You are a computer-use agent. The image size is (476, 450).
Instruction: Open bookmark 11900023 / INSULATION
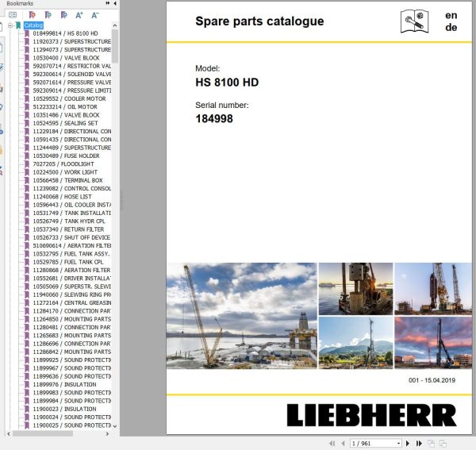[x=64, y=410]
